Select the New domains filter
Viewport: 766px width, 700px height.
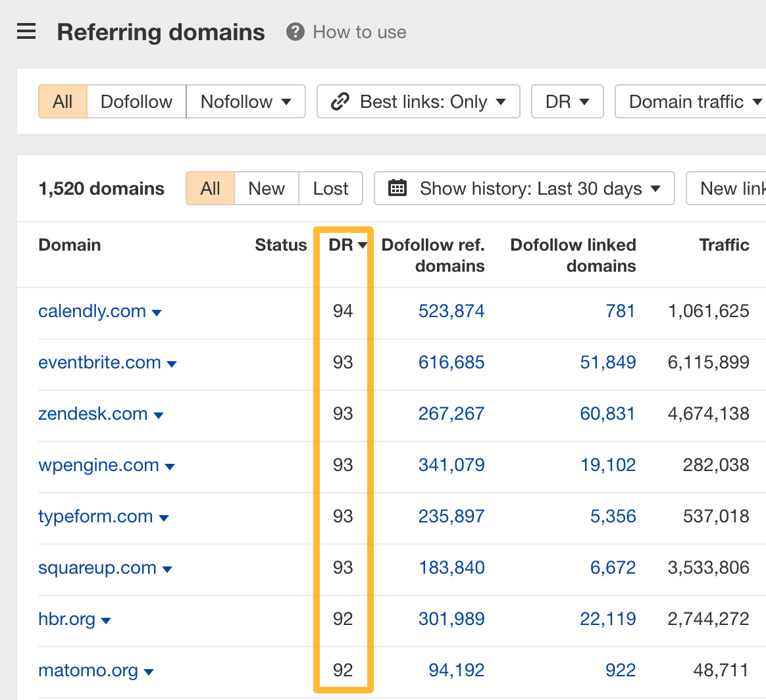click(x=266, y=188)
